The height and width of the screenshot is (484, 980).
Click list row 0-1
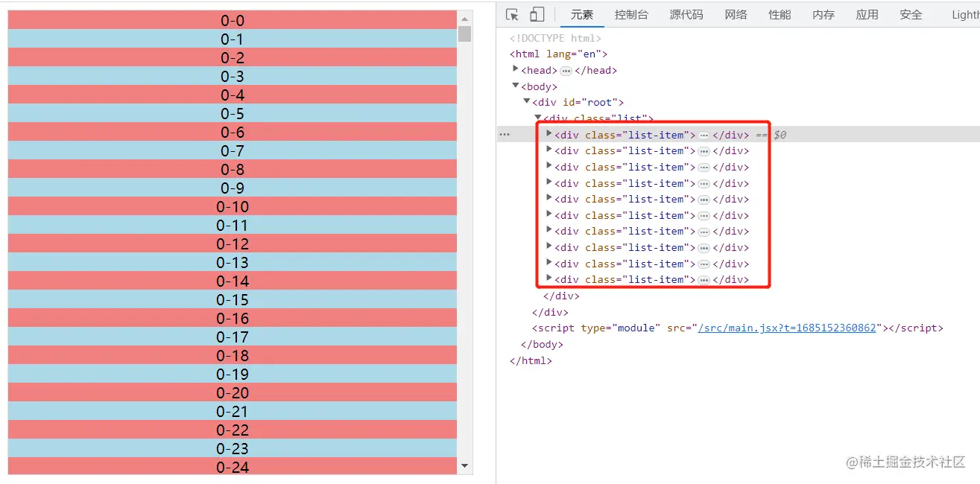[x=233, y=39]
